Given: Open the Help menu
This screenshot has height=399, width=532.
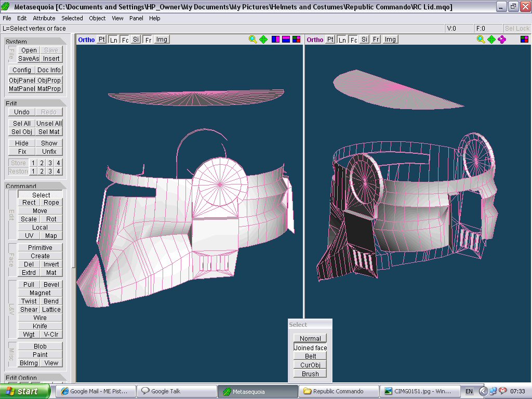Looking at the screenshot, I should tap(154, 18).
